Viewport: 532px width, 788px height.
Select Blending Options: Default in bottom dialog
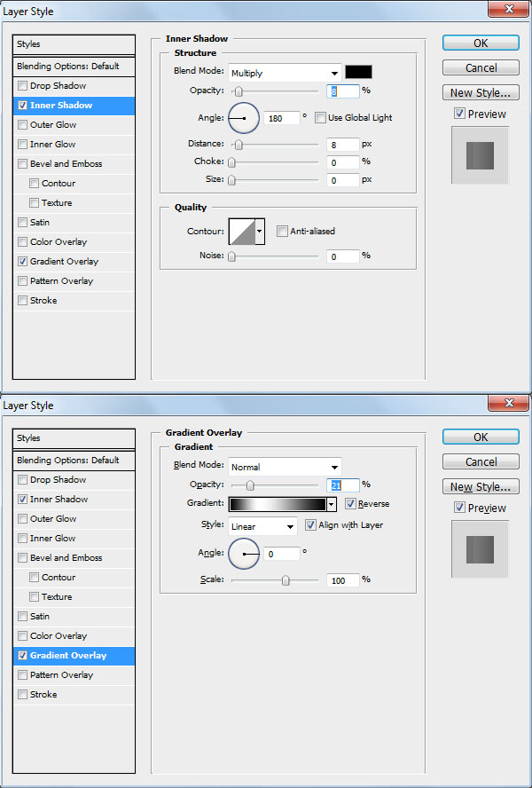coord(74,461)
